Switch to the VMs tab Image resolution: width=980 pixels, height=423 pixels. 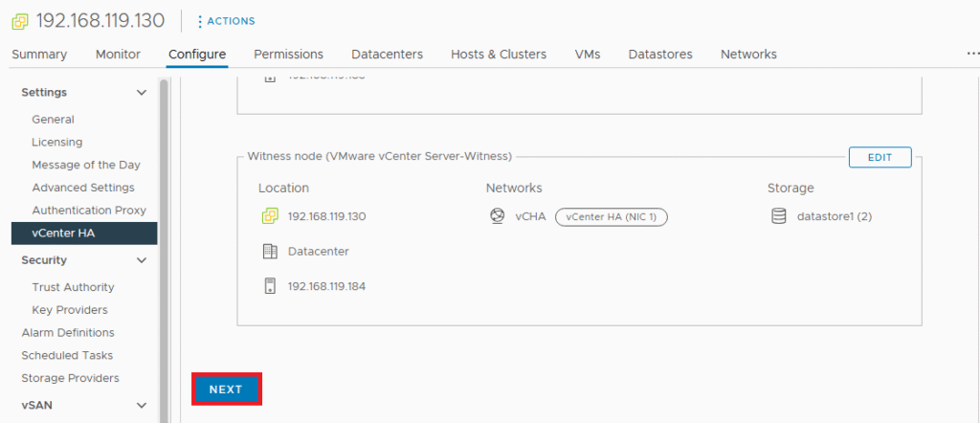click(588, 55)
